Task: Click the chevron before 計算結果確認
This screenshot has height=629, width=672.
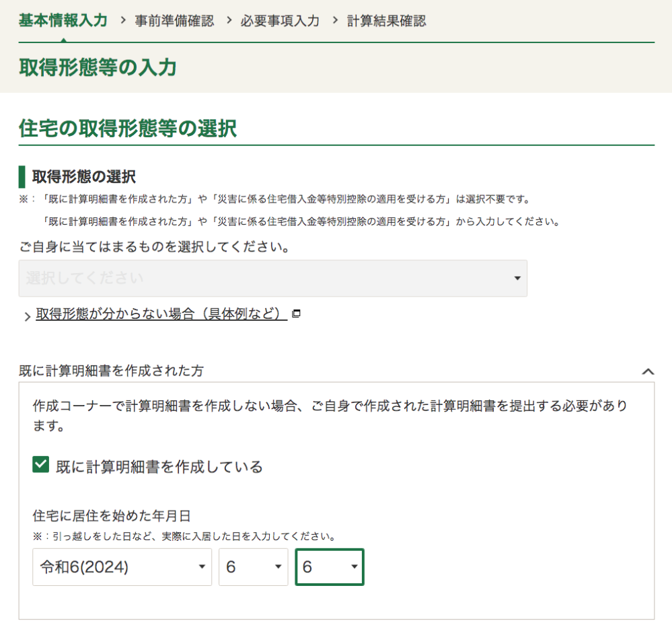Action: [335, 21]
